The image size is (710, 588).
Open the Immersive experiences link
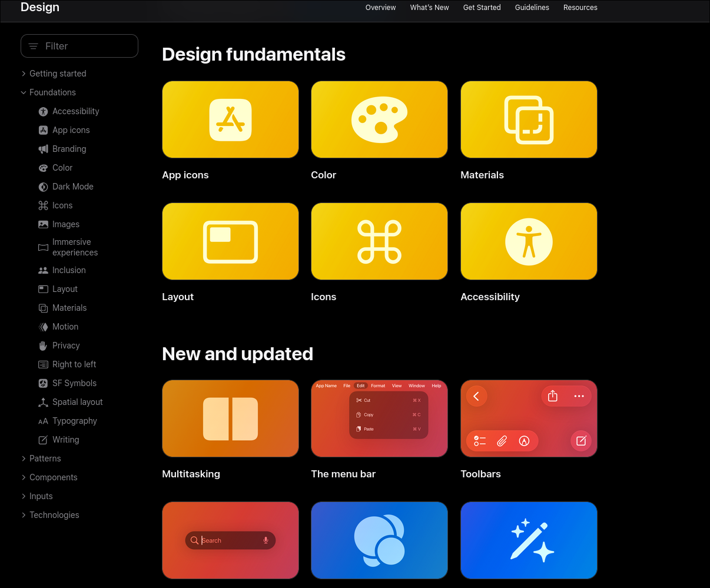(x=75, y=247)
